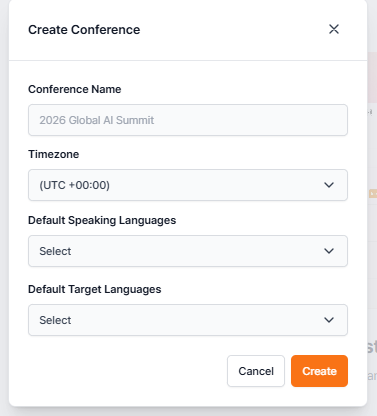Expand the Default Target Languages select box
Viewport: 377px width, 416px height.
point(188,320)
